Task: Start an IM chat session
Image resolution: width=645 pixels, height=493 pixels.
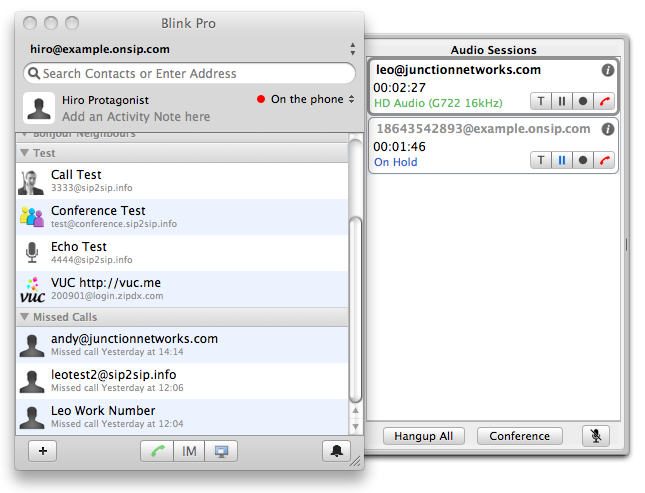Action: (189, 451)
